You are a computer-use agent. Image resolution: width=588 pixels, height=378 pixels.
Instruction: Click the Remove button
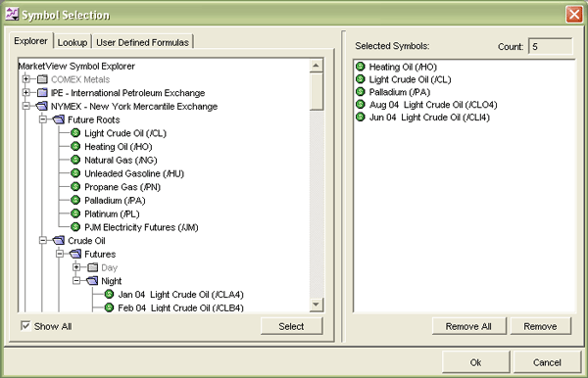[x=540, y=326]
